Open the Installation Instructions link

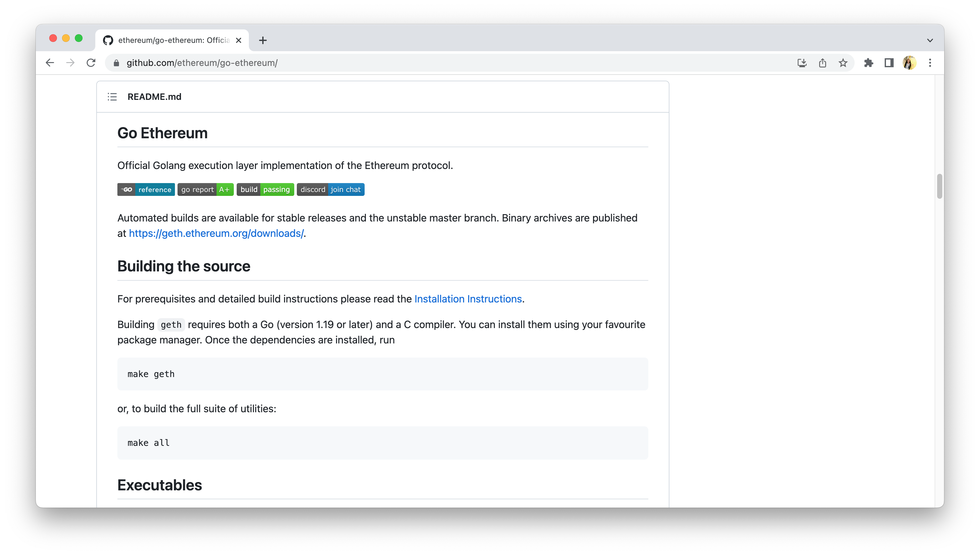(468, 299)
